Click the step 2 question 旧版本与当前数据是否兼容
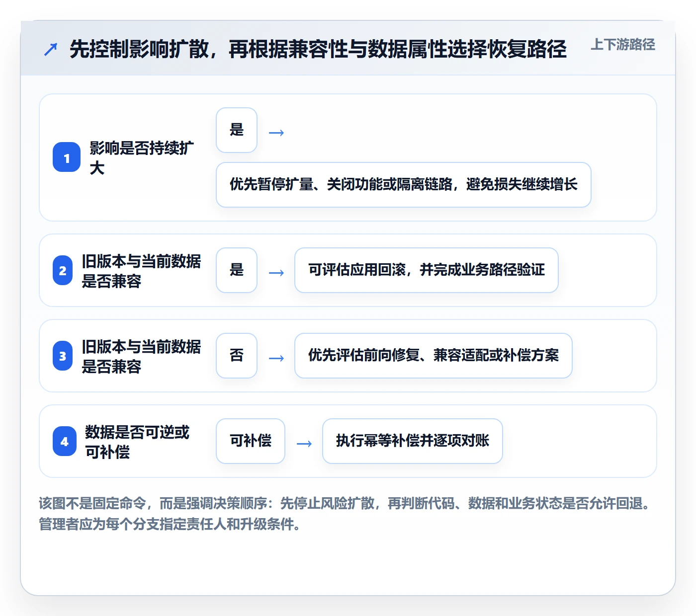Viewport: 696px width, 616px height. (x=141, y=271)
